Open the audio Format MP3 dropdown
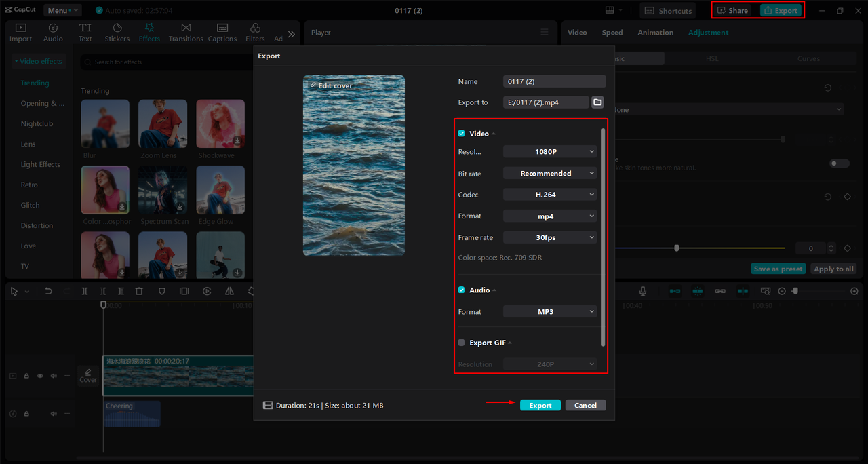The width and height of the screenshot is (868, 464). pos(550,312)
